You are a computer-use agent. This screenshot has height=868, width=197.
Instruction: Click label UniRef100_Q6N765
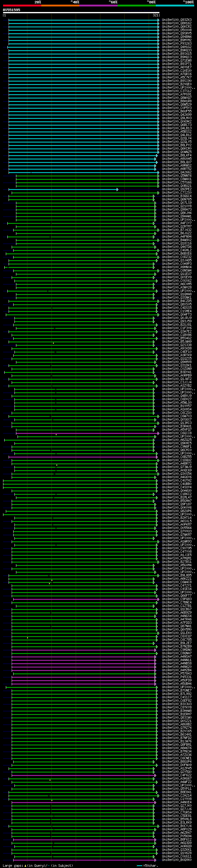coord(177,200)
